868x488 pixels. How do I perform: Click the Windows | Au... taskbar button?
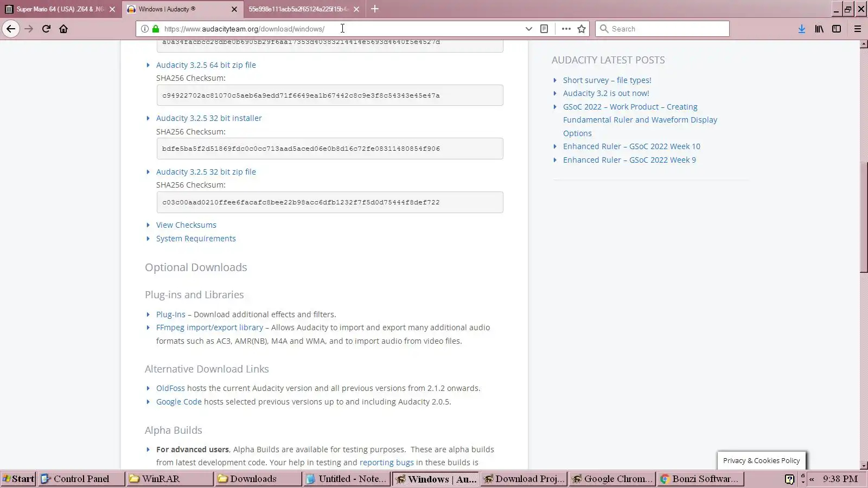point(435,479)
